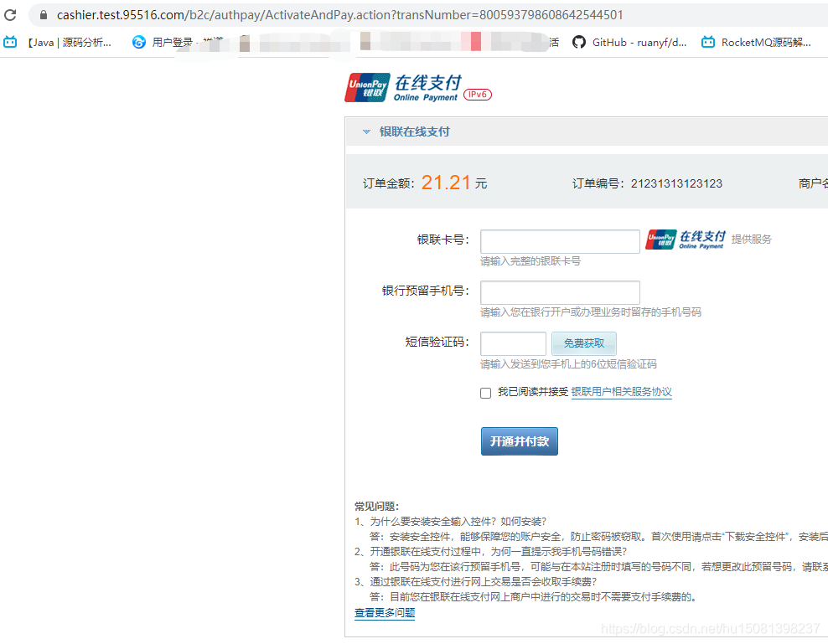Image resolution: width=828 pixels, height=644 pixels.
Task: Click the GitHub favicon in the bookmarks bar
Action: (580, 42)
